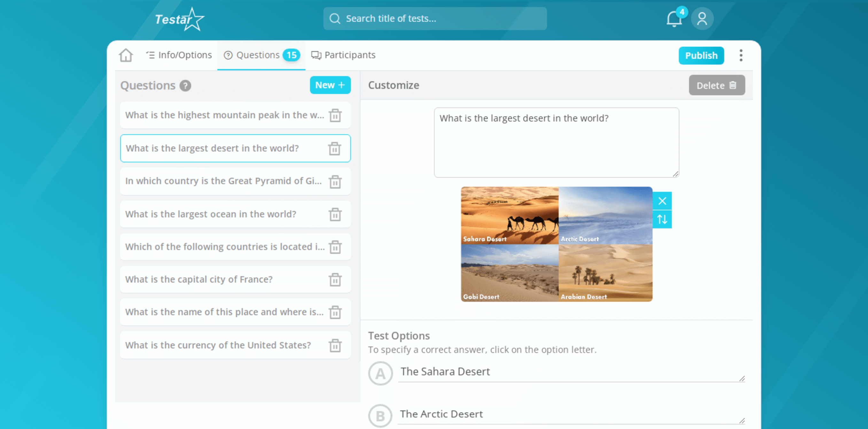Switch to the Questions tab
The image size is (868, 429).
pos(261,55)
